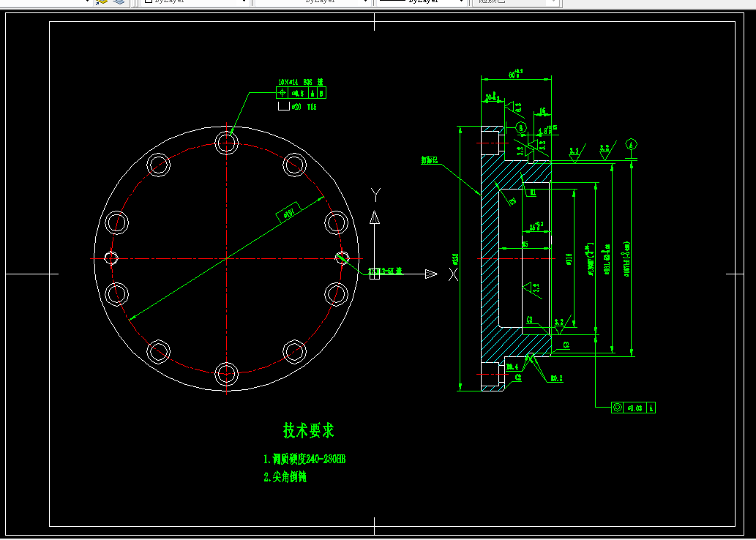Select the 45 depth dimension text

point(525,245)
